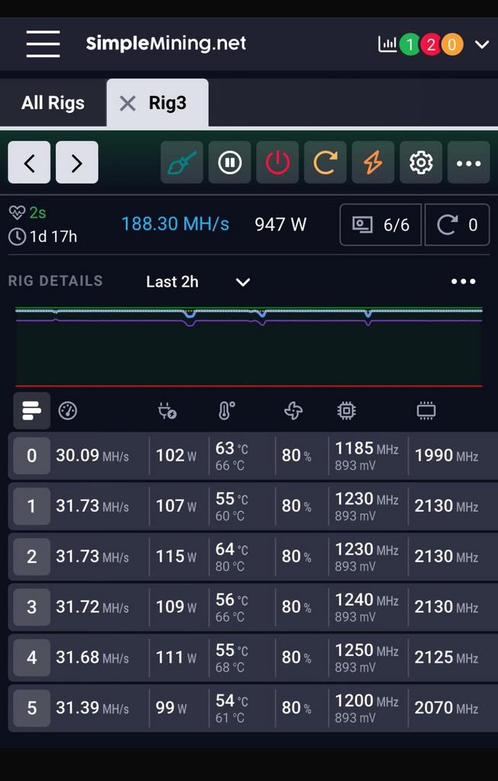Click the 1250 MHz core clock cell
Image resolution: width=498 pixels, height=781 pixels.
[367, 651]
